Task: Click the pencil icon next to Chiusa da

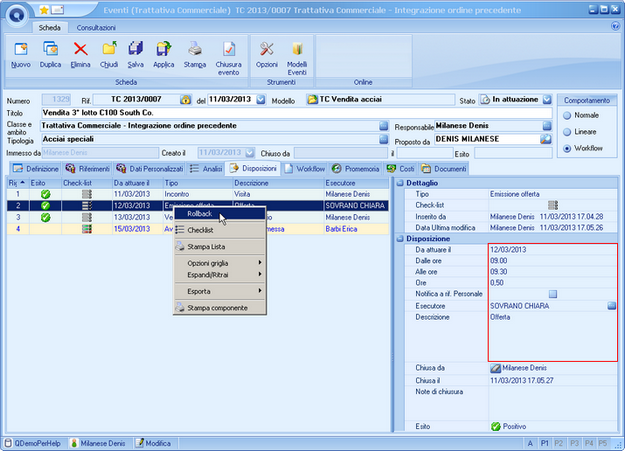Action: [495, 368]
